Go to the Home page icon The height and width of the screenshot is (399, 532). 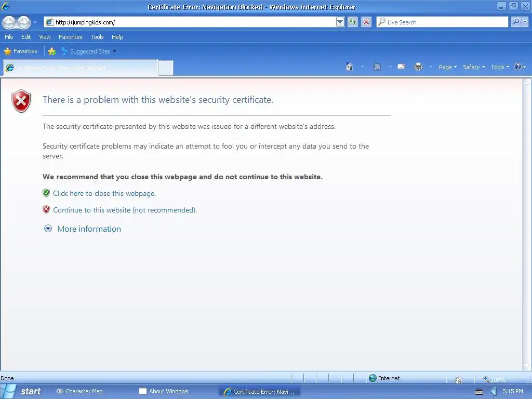(x=350, y=67)
